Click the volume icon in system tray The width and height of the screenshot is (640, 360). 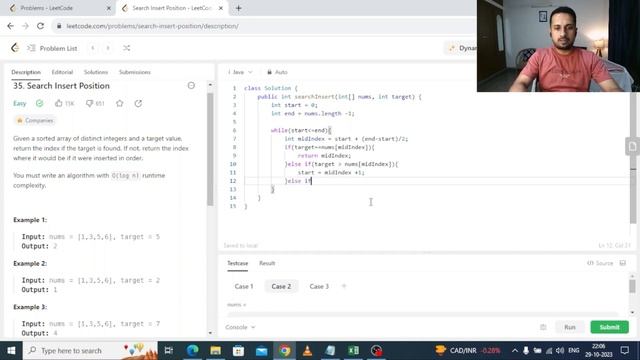(560, 351)
